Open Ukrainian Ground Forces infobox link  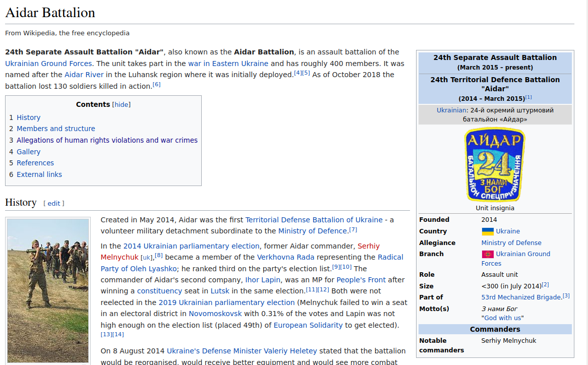[523, 254]
